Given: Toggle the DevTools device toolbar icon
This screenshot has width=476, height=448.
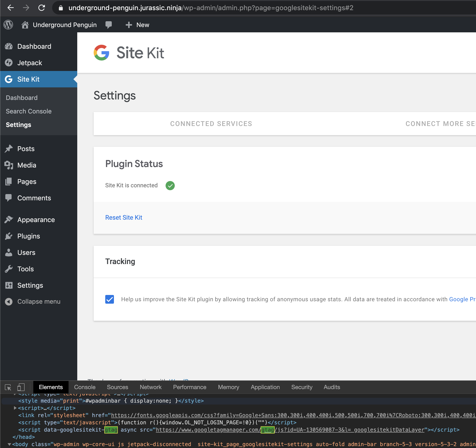Looking at the screenshot, I should (x=21, y=387).
